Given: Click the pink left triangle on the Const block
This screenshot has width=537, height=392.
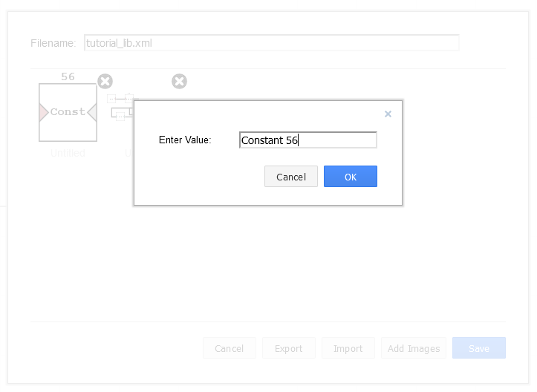Looking at the screenshot, I should tap(43, 112).
